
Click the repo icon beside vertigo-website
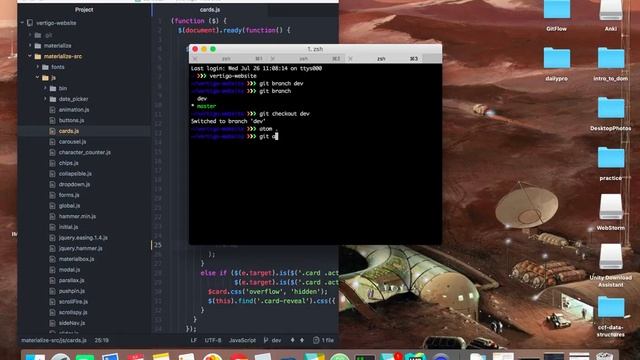[x=30, y=23]
